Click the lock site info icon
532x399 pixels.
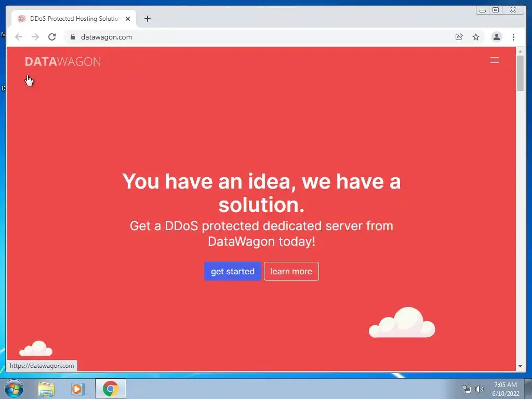[72, 37]
